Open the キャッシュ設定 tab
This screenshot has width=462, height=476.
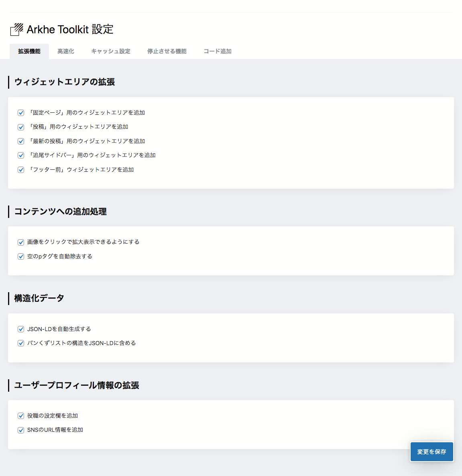pos(110,51)
